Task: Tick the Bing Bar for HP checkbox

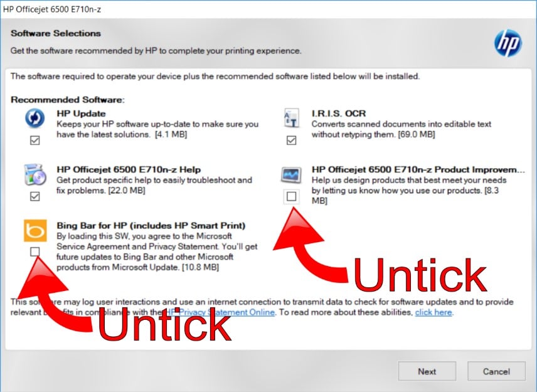Action: pyautogui.click(x=35, y=252)
